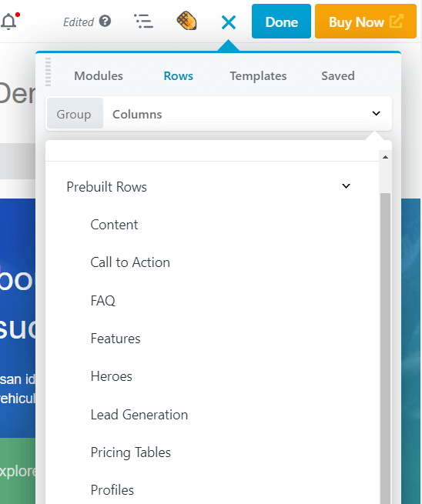Image resolution: width=422 pixels, height=504 pixels.
Task: Choose the Pricing Tables group
Action: tap(131, 452)
